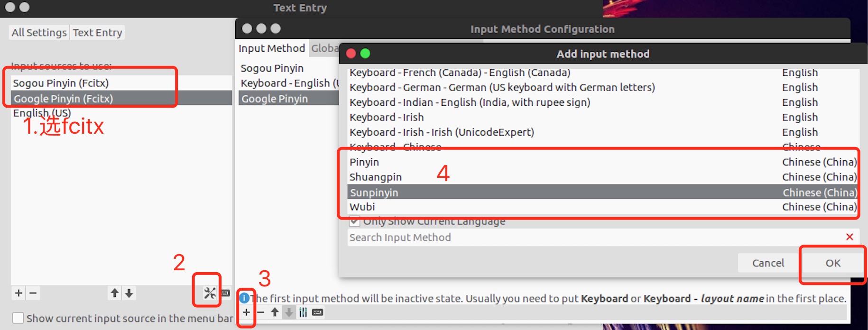Select Sogou Pinyin in Input Method Configuration list
This screenshot has height=330, width=868.
click(288, 68)
